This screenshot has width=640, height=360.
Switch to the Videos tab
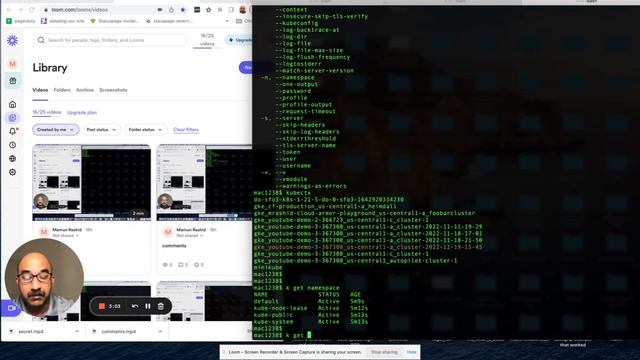[x=40, y=90]
